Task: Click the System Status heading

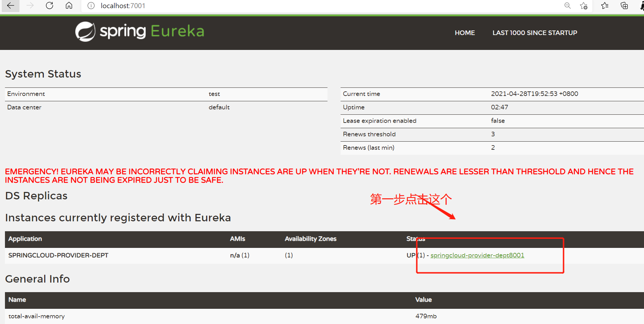Action: coord(43,74)
